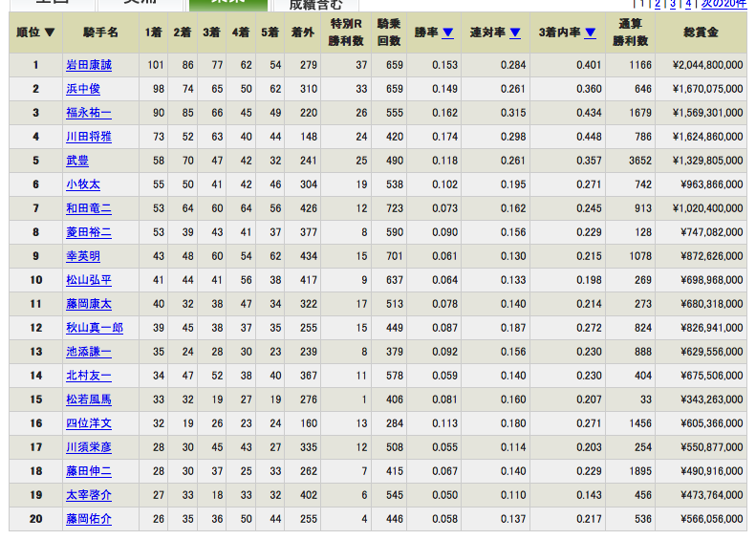Viewport: 756px width, 540px height.
Task: Open jockey 秋山真一郎 profile link
Action: pos(95,328)
